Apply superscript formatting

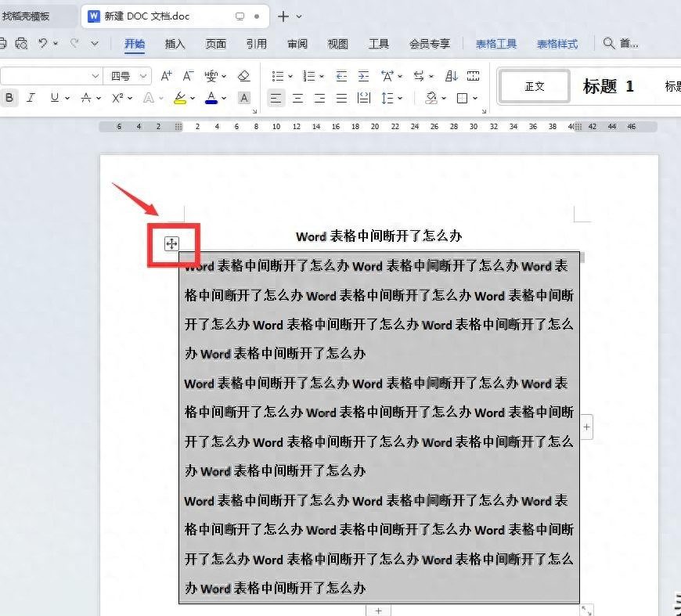[x=117, y=98]
